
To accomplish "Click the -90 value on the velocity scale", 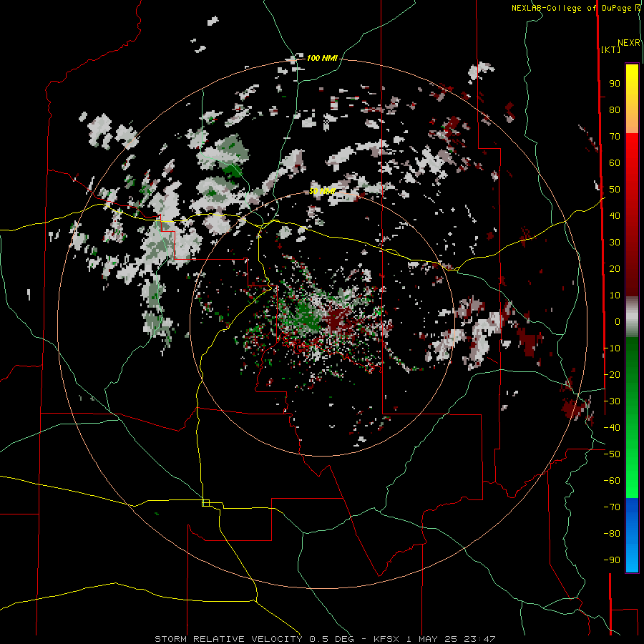I will (612, 560).
